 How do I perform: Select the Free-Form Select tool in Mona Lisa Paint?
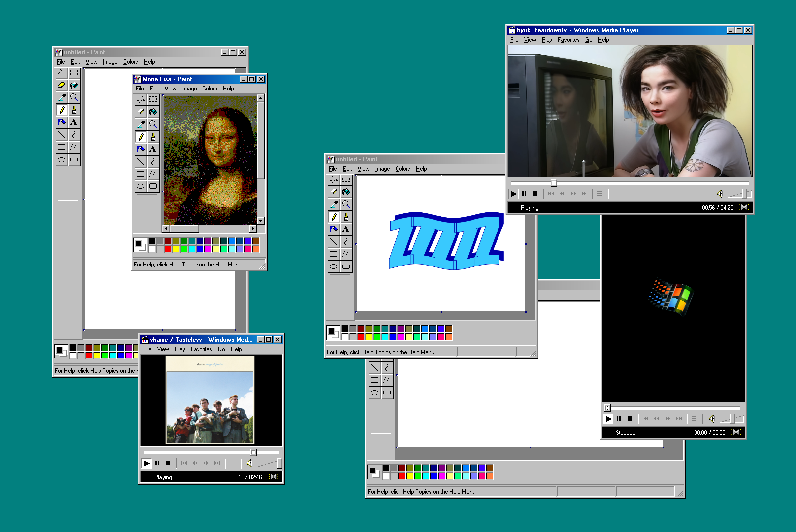click(141, 99)
